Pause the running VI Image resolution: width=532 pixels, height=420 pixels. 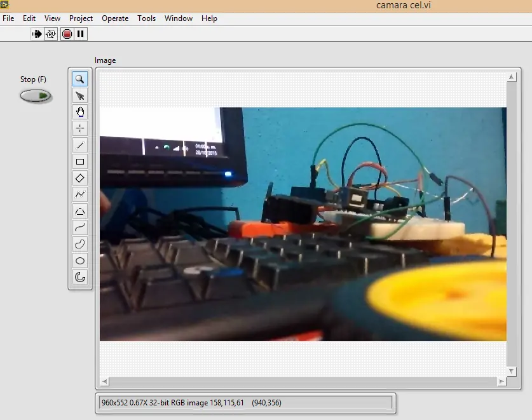81,34
